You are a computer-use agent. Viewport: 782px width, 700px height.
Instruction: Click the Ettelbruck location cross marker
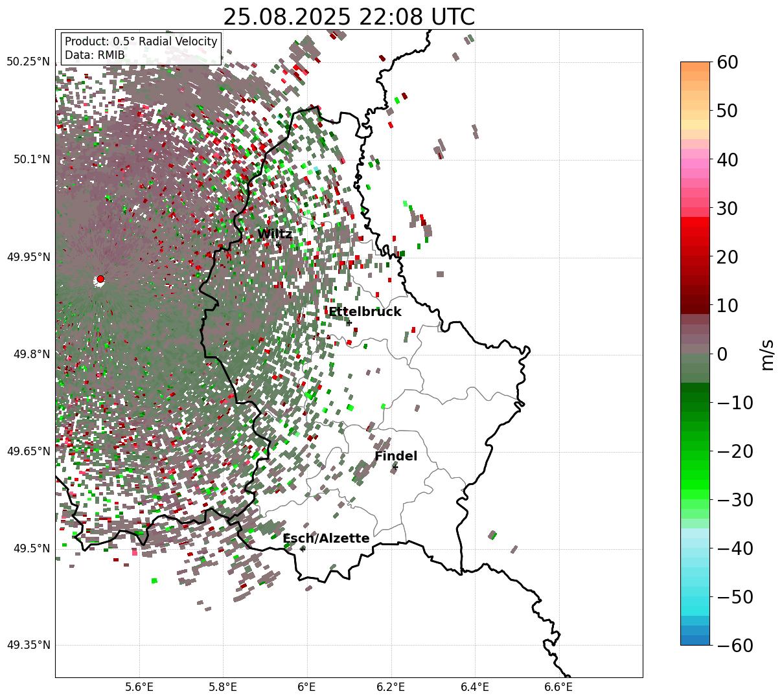click(x=349, y=322)
